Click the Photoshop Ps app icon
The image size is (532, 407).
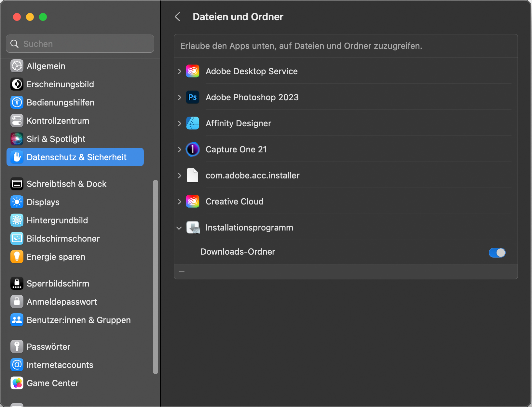pos(193,97)
